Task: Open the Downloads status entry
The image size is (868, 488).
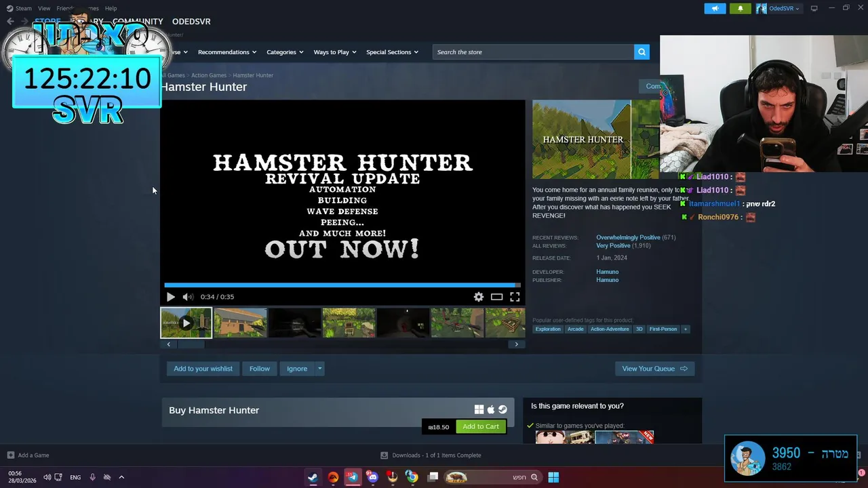Action: click(x=431, y=455)
